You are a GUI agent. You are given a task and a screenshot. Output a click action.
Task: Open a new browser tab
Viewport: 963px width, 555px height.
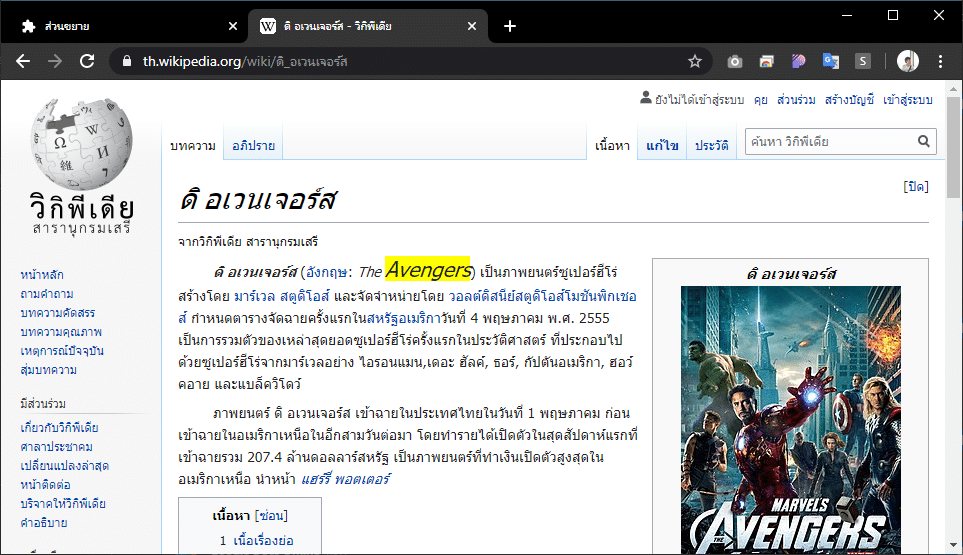click(x=510, y=26)
